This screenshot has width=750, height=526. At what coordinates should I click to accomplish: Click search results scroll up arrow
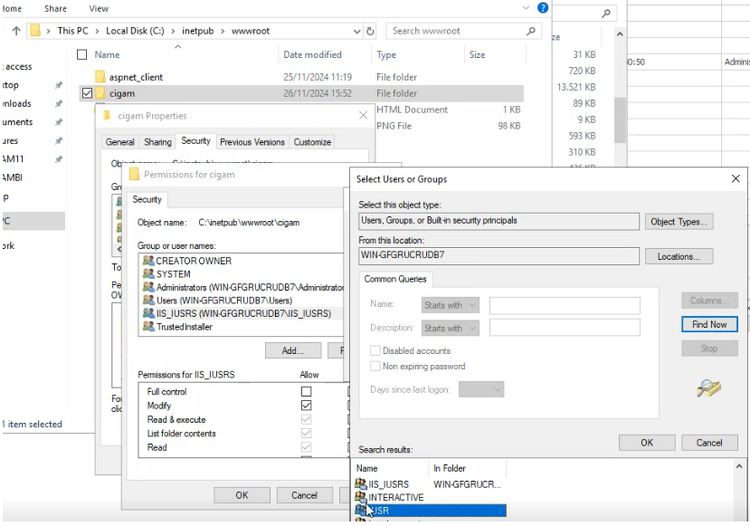pyautogui.click(x=739, y=466)
